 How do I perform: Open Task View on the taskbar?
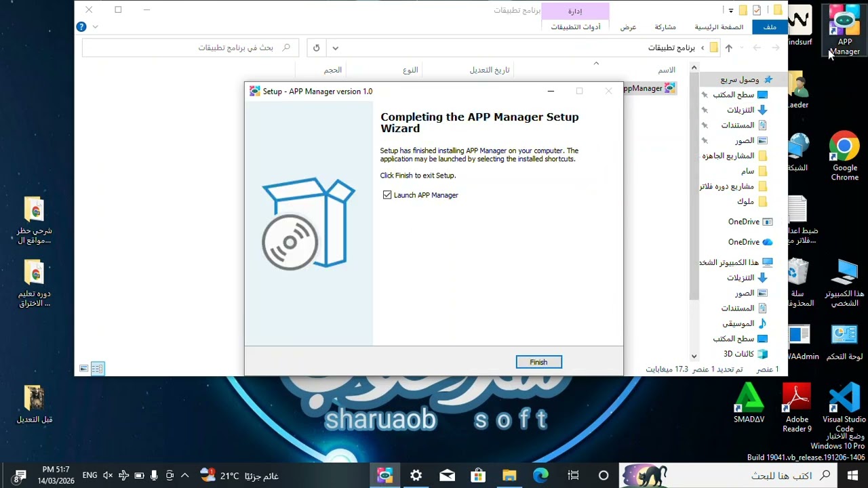tap(573, 476)
